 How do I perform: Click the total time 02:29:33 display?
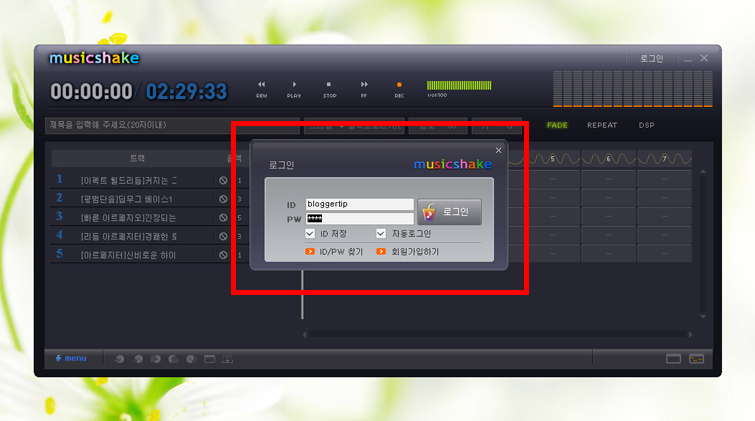tap(186, 92)
